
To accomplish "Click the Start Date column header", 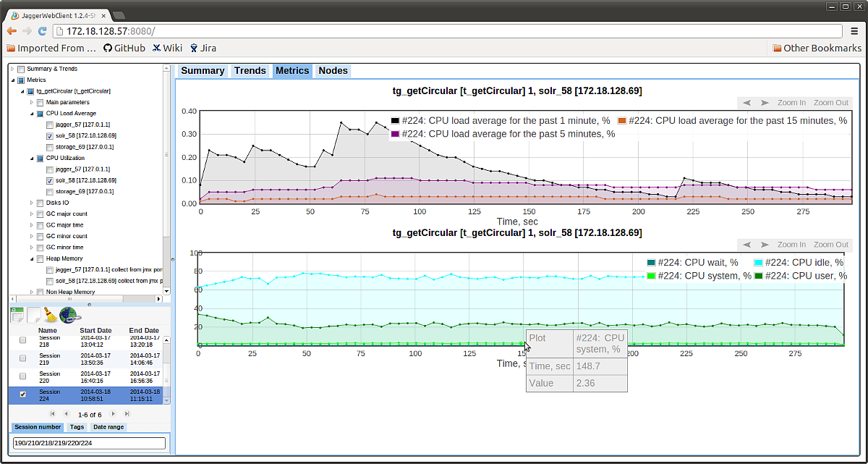I will (95, 330).
